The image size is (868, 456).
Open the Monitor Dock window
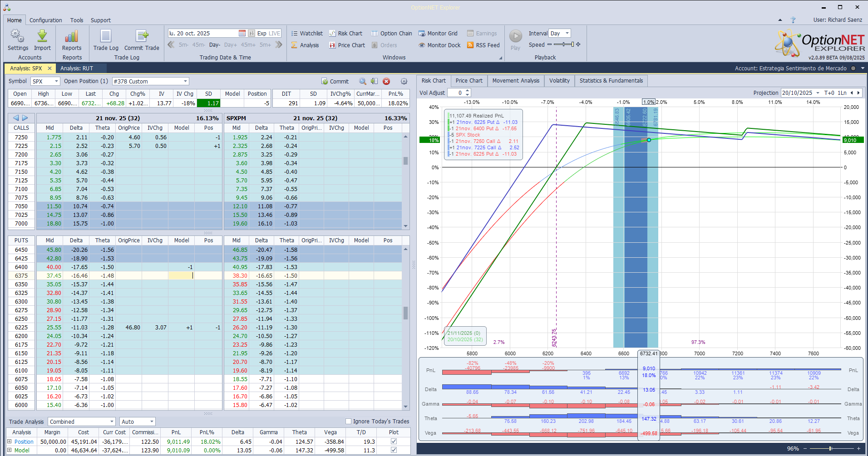pyautogui.click(x=439, y=45)
